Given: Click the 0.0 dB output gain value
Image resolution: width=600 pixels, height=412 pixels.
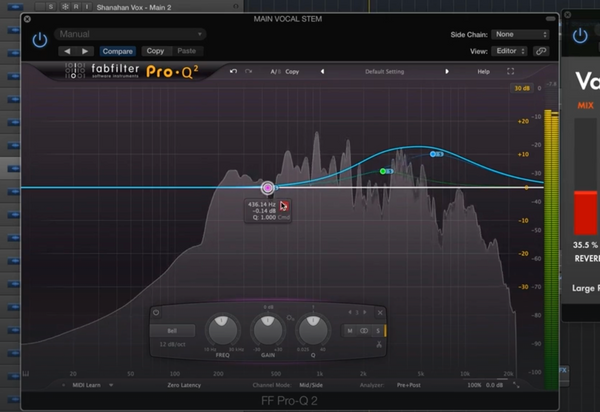Looking at the screenshot, I should [494, 385].
